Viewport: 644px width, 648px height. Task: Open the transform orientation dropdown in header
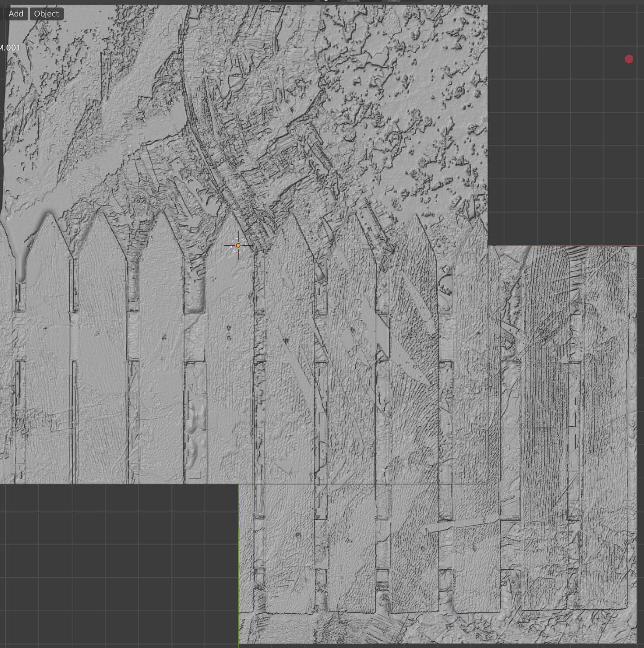click(287, 1)
